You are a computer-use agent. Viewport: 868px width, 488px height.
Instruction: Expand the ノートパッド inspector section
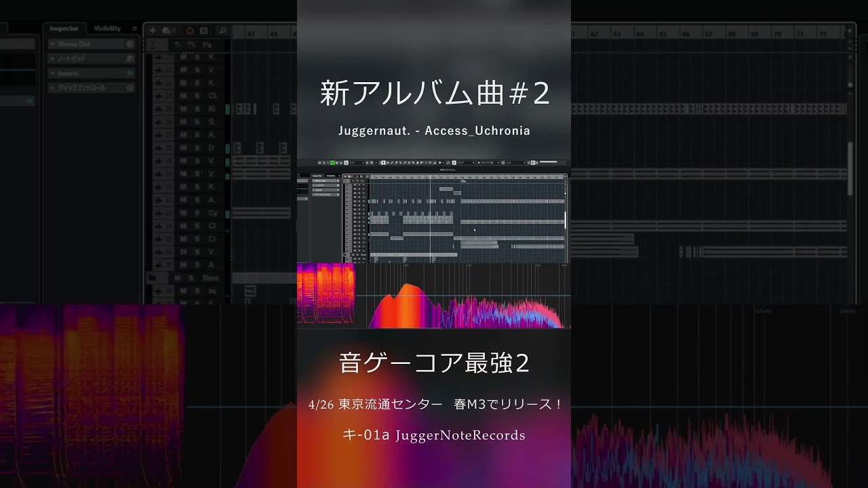(53, 59)
